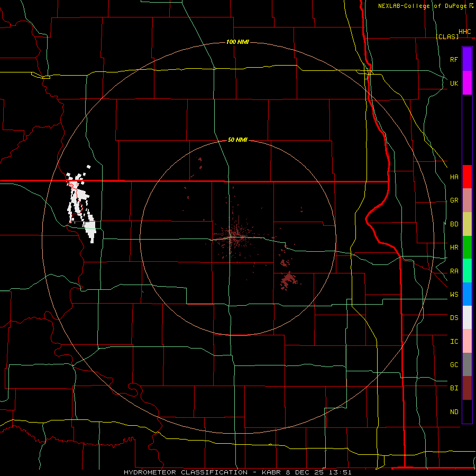This screenshot has height=476, width=476.
Task: Click the BI brown legend swatch
Action: 467,388
